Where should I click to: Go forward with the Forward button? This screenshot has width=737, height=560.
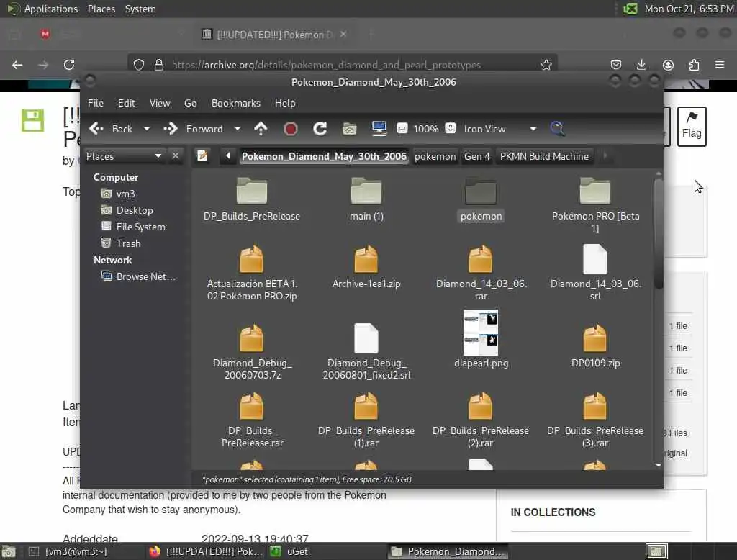(x=193, y=129)
